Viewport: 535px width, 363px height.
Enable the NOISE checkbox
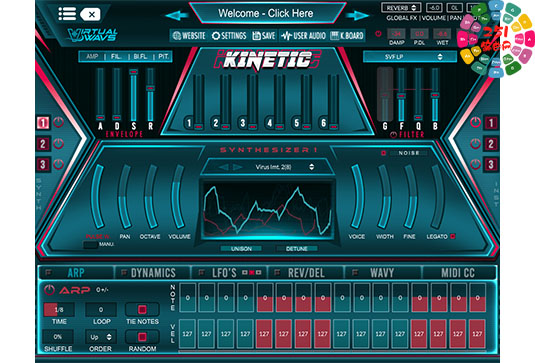tap(384, 153)
